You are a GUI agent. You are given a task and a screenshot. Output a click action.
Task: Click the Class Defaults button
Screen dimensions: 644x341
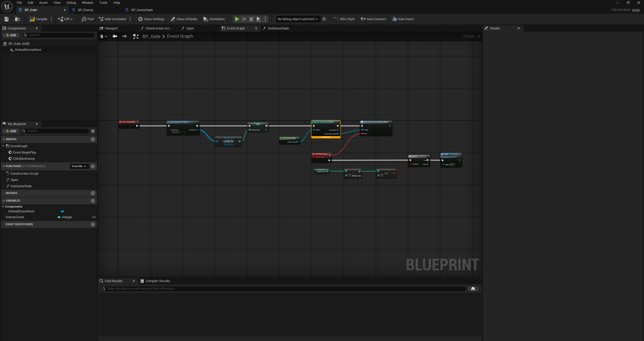(x=184, y=19)
